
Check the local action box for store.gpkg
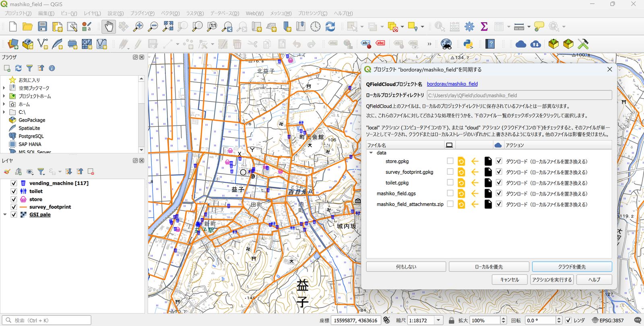[x=450, y=161]
